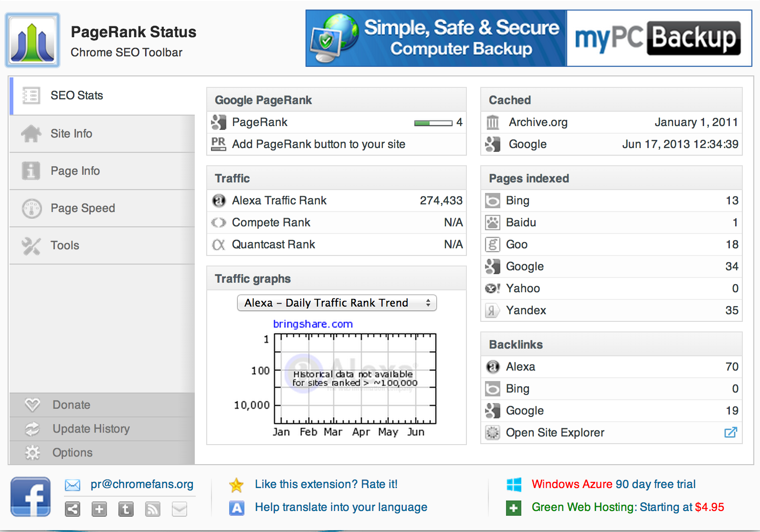Open the SEO Stats tab

tap(103, 96)
